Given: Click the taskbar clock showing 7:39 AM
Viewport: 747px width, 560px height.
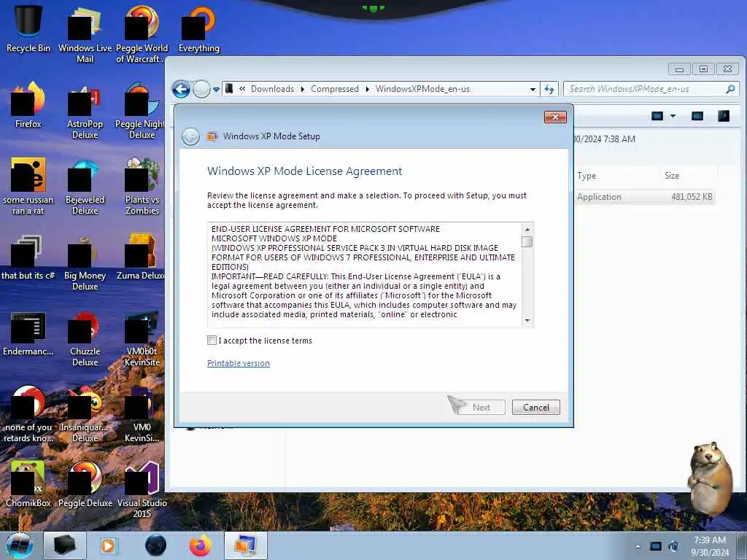Looking at the screenshot, I should 710,545.
